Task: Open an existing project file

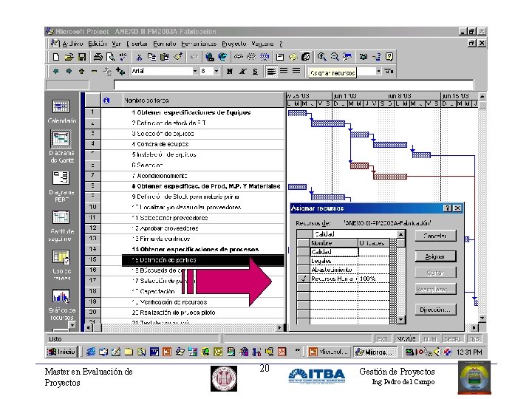Action: point(69,57)
